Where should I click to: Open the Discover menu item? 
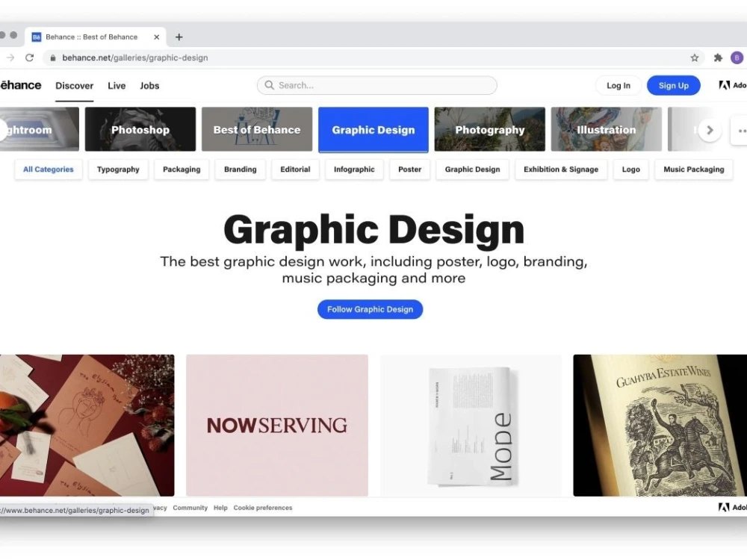[x=74, y=86]
